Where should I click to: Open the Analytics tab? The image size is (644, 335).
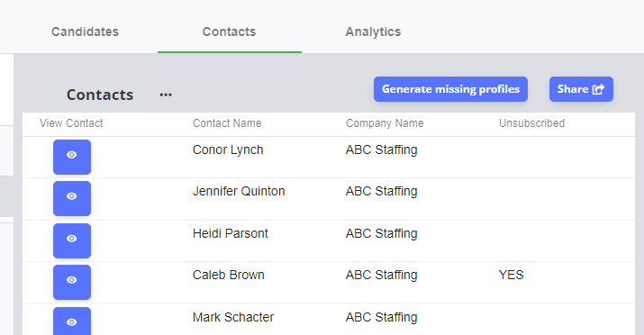(373, 32)
